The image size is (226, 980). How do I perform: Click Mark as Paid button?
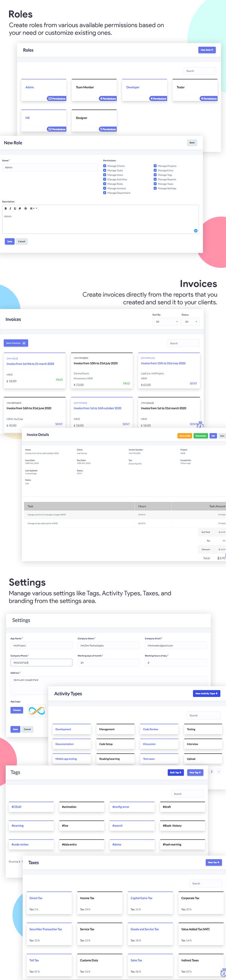[x=185, y=436]
